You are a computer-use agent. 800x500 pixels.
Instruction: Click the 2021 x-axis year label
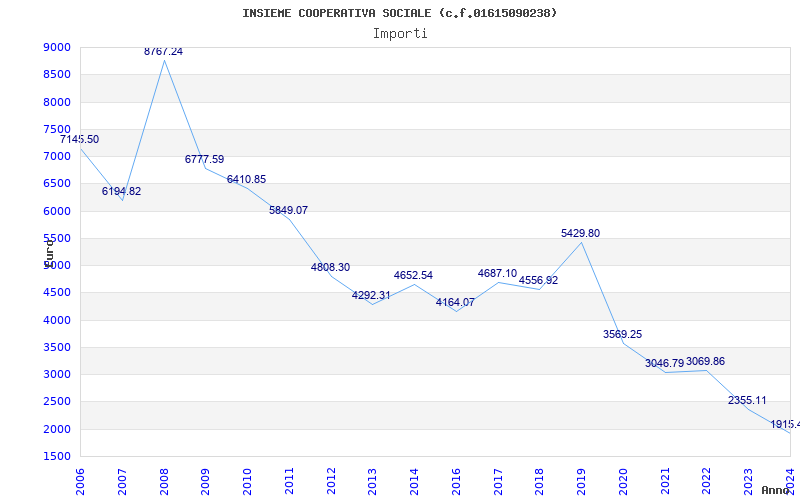665,482
